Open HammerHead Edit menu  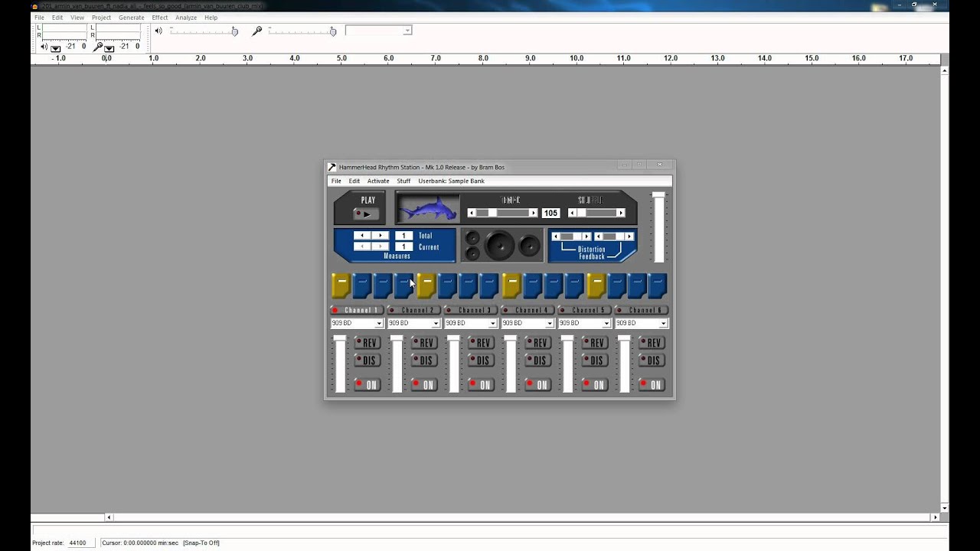pos(354,181)
